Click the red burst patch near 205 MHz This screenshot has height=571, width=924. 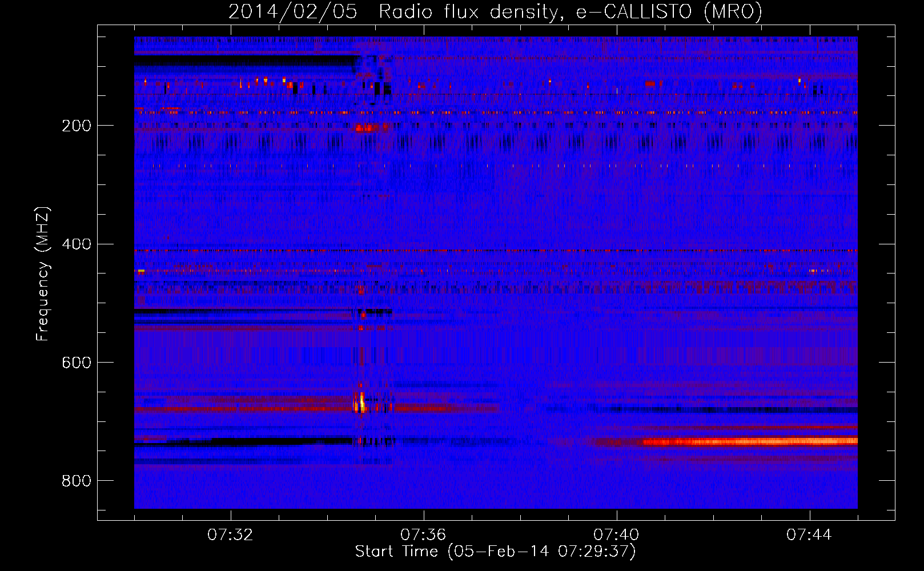point(365,128)
